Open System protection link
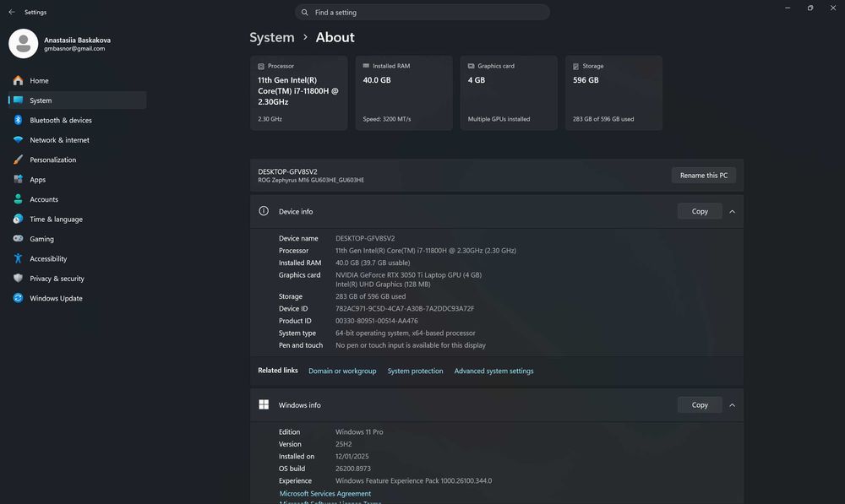The width and height of the screenshot is (845, 504). coord(415,371)
